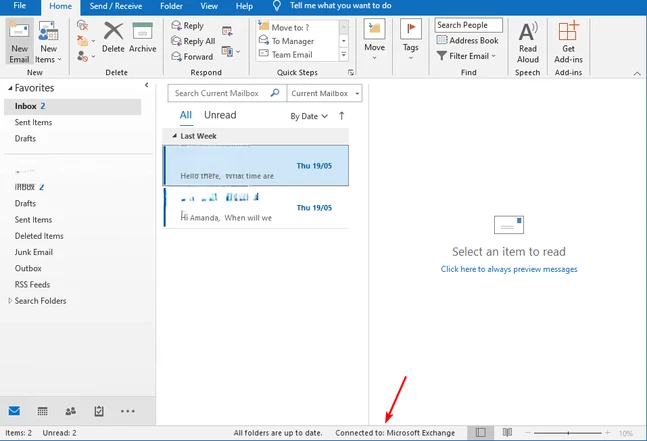Start Read Aloud speech
This screenshot has width=647, height=441.
click(528, 42)
